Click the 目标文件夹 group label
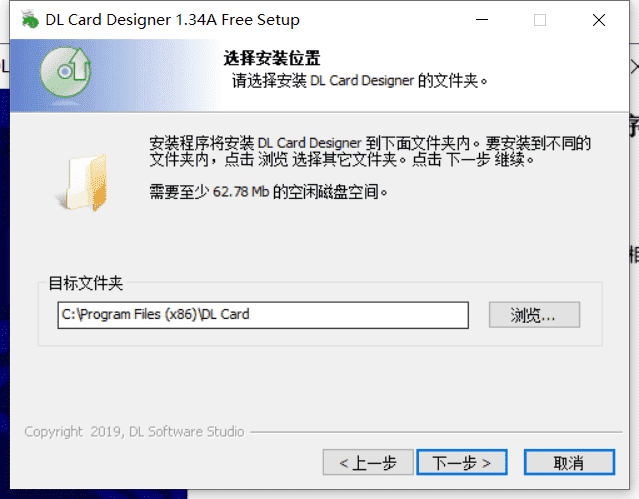 (86, 283)
